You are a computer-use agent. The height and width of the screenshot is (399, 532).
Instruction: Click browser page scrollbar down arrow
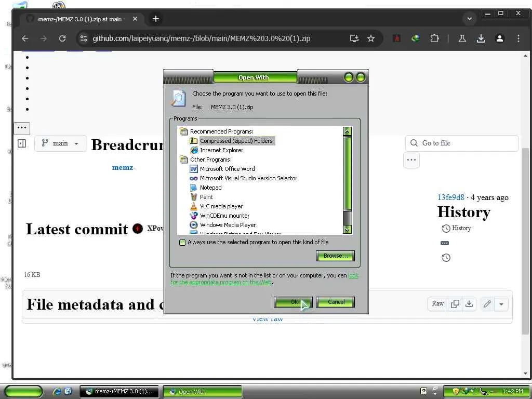[525, 373]
